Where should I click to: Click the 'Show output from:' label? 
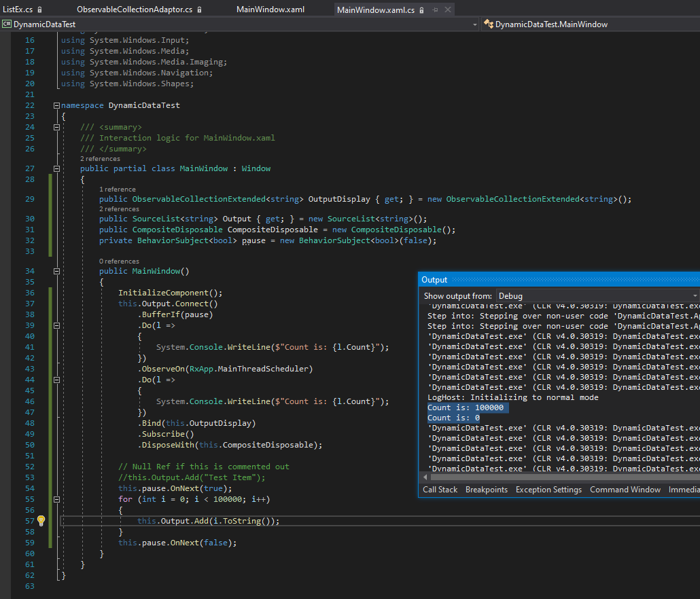click(457, 296)
